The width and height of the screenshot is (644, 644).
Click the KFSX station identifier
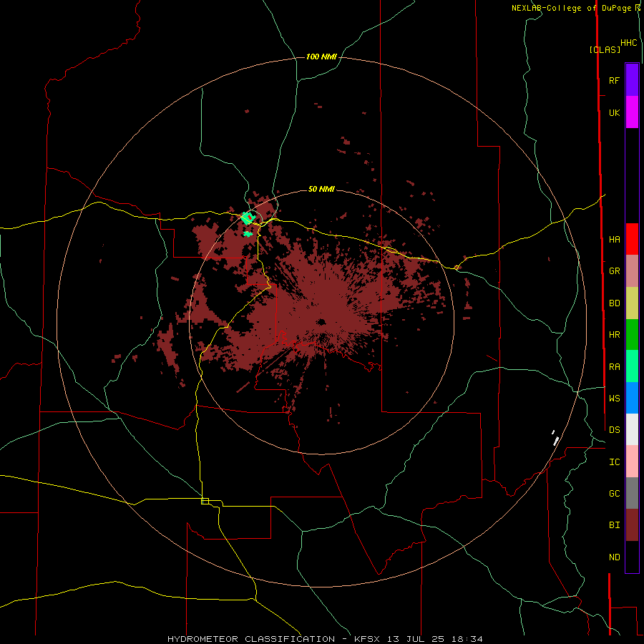[368, 639]
